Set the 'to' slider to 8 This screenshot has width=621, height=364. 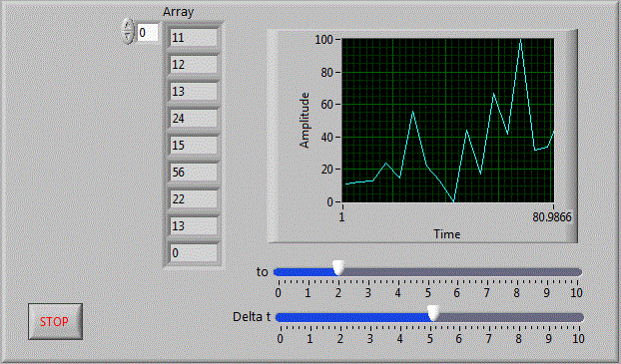pos(517,272)
